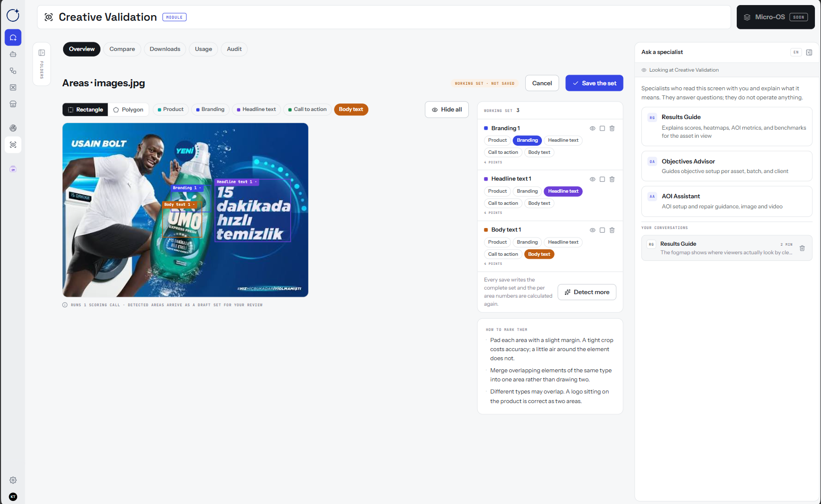Open the workflow nodes sidebar icon
Viewport: 821px width, 504px height.
coord(13,71)
